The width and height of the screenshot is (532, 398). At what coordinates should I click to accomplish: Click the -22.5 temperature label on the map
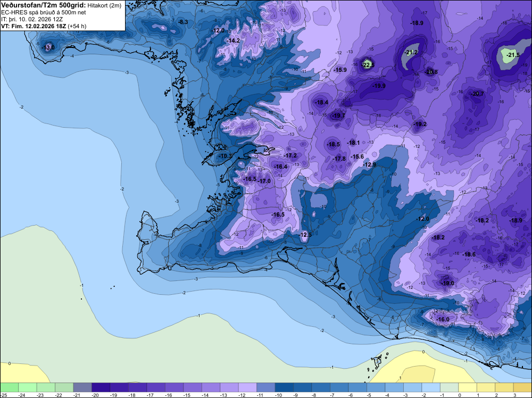[368, 65]
